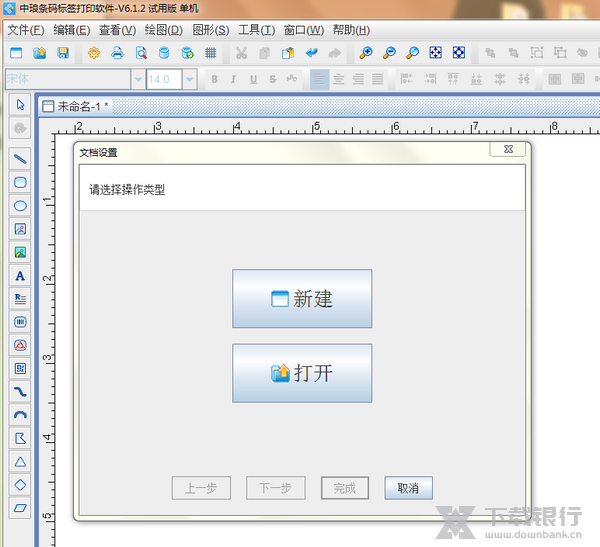Image resolution: width=600 pixels, height=547 pixels.
Task: Click the save floppy disk icon
Action: point(63,53)
